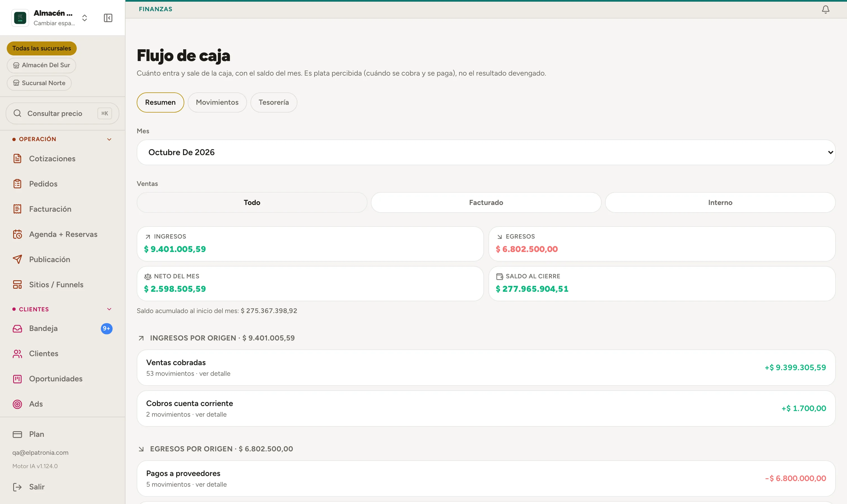The width and height of the screenshot is (847, 504).
Task: Click the Motor IA v1.124.0 label
Action: [35, 466]
